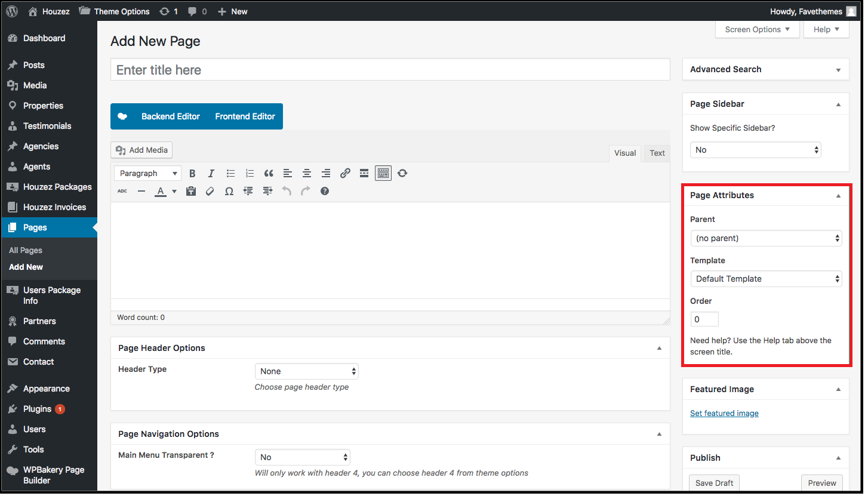Toggle italic formatting
868x496 pixels.
(211, 173)
